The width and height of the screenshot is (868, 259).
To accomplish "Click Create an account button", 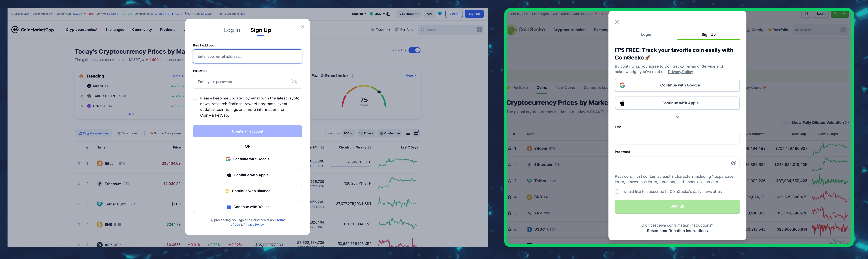I will coord(247,131).
